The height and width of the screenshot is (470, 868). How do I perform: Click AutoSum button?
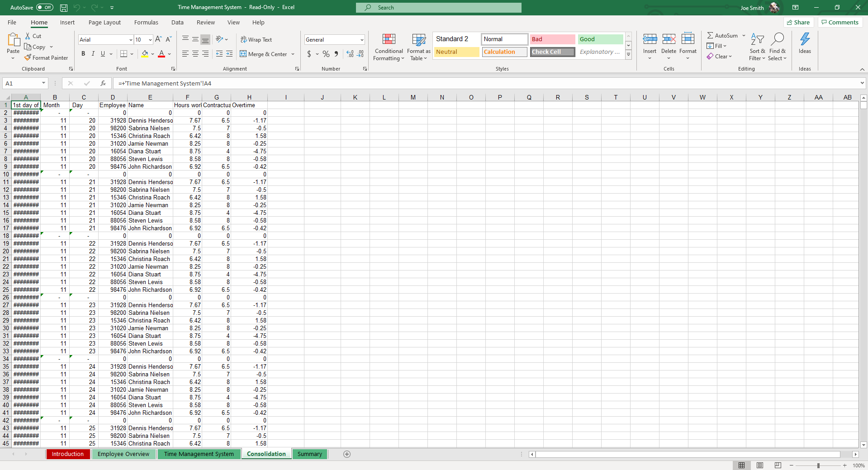[722, 36]
